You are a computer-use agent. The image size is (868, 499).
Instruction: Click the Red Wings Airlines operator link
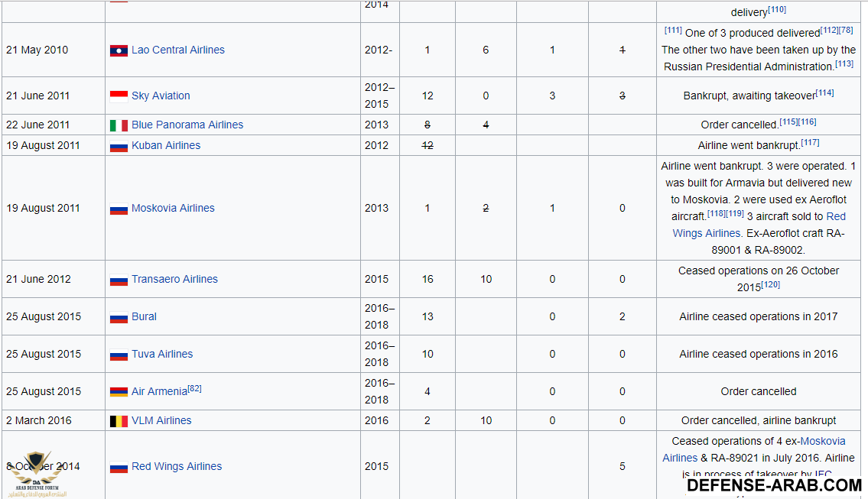coord(177,466)
